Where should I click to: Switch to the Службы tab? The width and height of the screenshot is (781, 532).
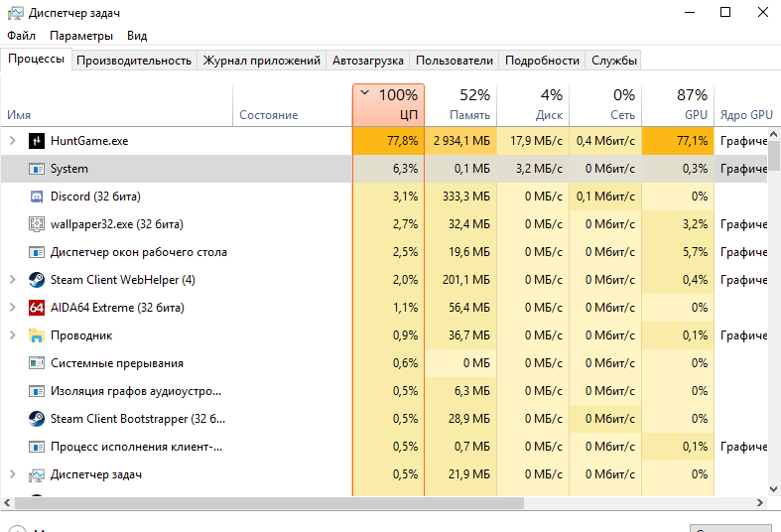[613, 61]
